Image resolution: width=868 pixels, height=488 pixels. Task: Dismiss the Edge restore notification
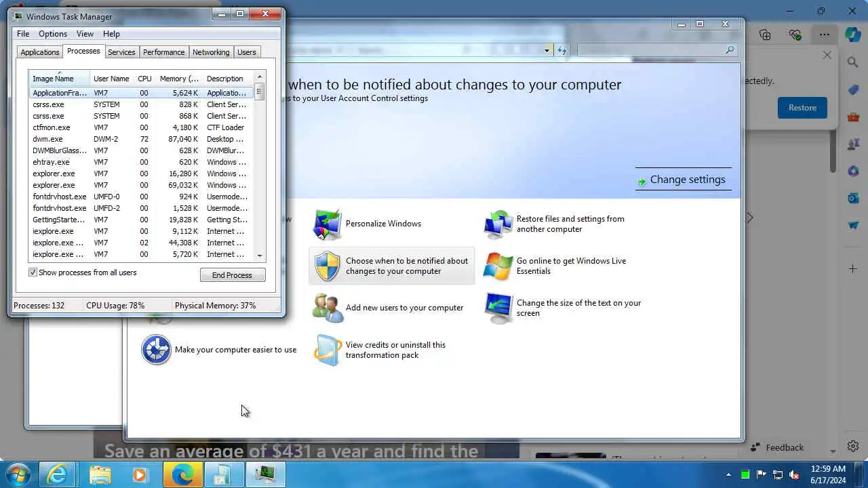coord(827,55)
